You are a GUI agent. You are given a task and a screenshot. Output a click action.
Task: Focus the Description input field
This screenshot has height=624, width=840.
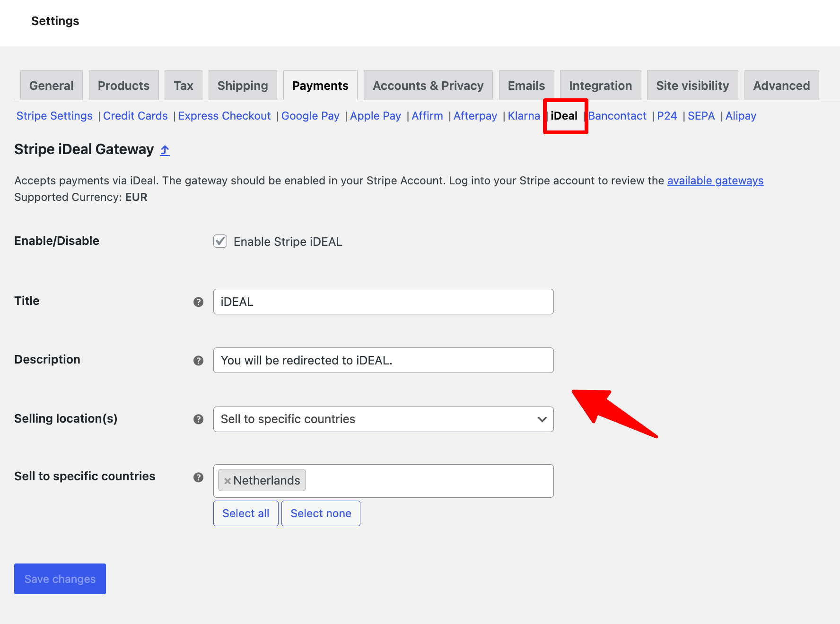(383, 360)
